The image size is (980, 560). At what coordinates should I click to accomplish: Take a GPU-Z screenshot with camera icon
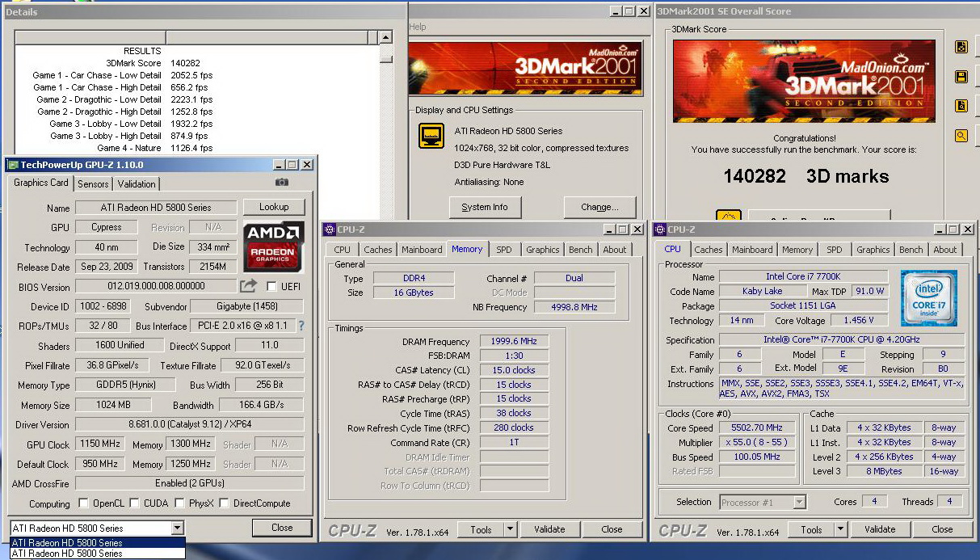pos(282,183)
